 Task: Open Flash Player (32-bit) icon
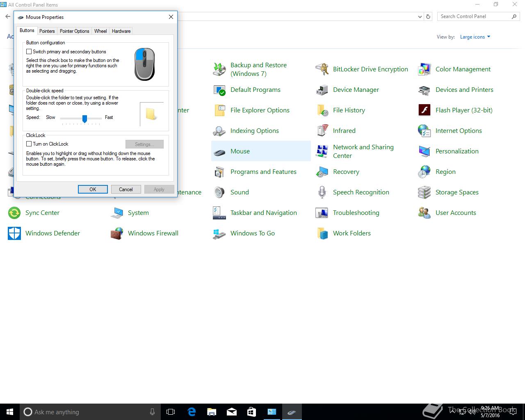pyautogui.click(x=425, y=110)
